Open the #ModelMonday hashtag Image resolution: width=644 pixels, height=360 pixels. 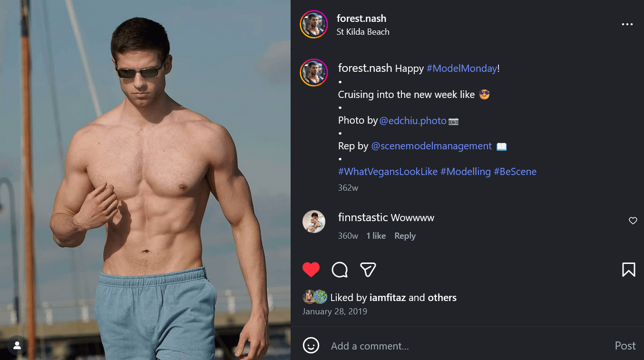point(461,68)
